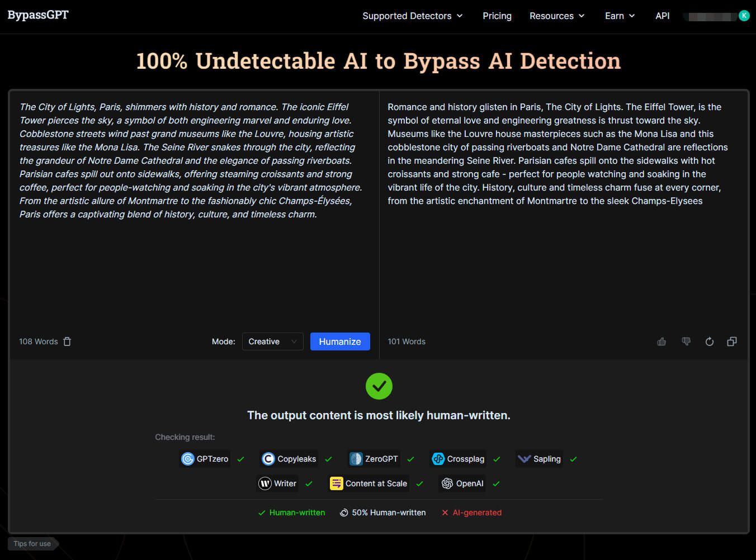756x560 pixels.
Task: Click the regenerate output icon
Action: [x=709, y=341]
